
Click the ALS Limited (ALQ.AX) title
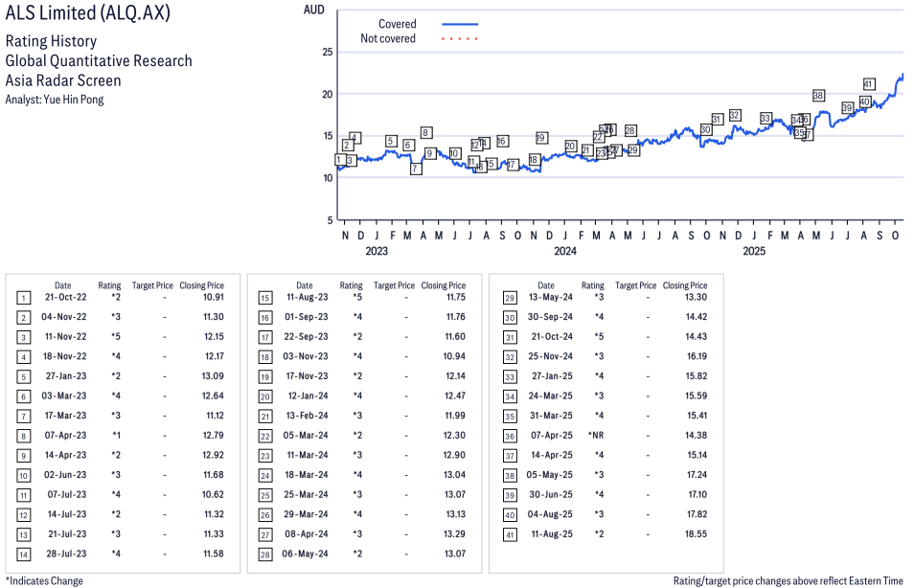click(x=76, y=13)
